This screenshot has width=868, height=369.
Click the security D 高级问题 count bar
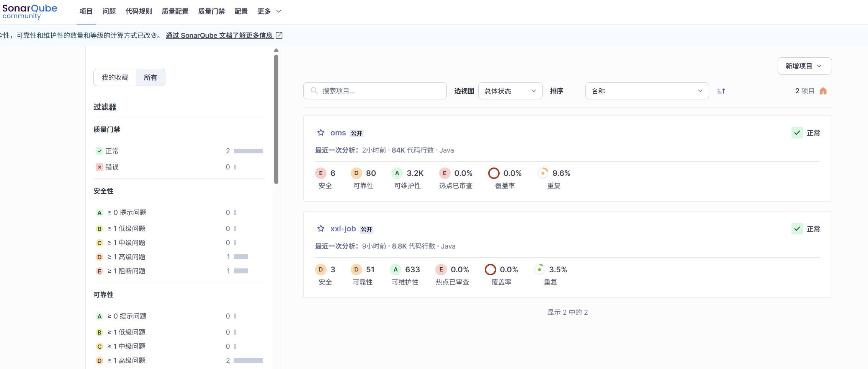point(241,257)
